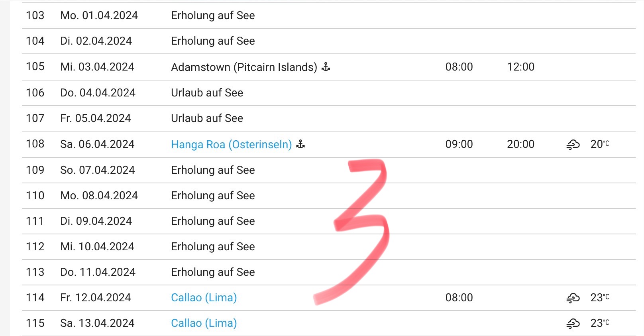Screen dimensions: 644x336
Task: Click the weather icon in Hanga Roa row
Action: click(x=573, y=144)
